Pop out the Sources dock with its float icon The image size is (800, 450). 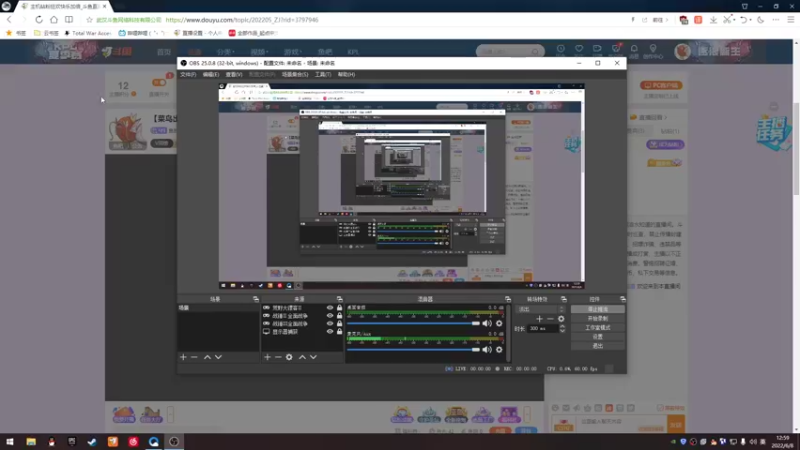pos(339,299)
